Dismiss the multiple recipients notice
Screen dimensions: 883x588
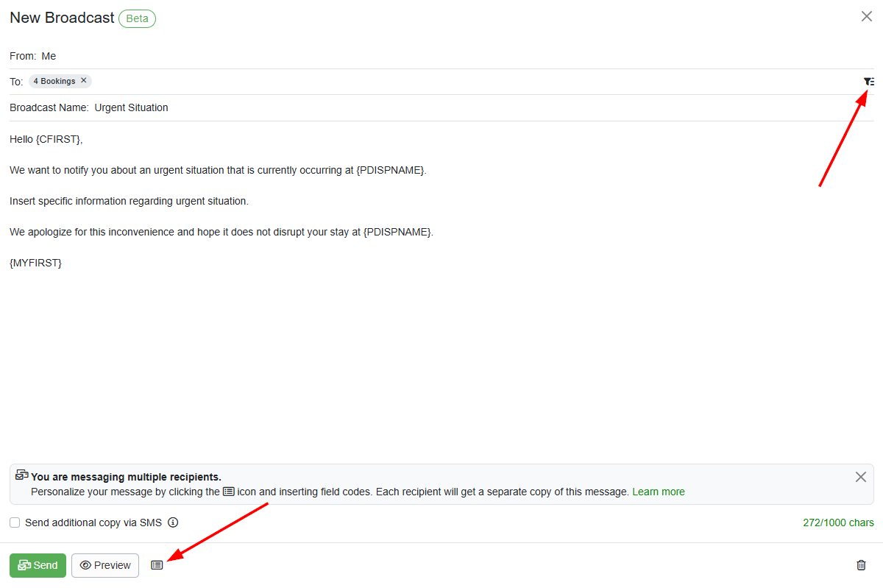[860, 477]
